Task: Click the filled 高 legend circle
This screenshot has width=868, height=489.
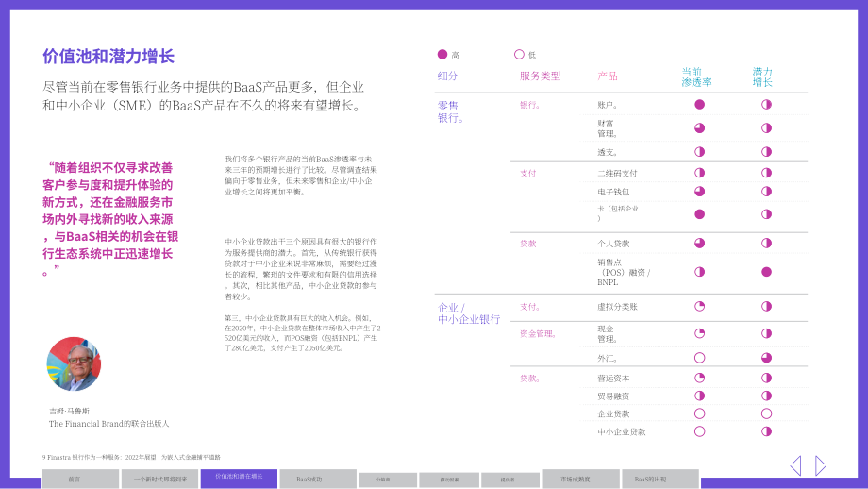Action: (442, 54)
